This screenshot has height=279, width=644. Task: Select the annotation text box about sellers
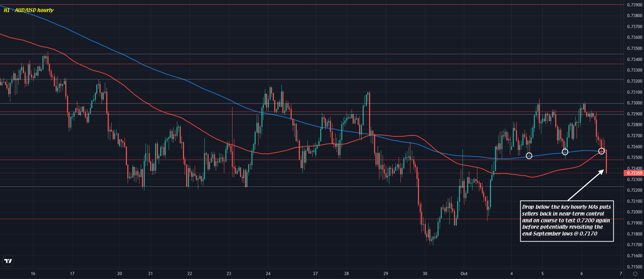567,221
